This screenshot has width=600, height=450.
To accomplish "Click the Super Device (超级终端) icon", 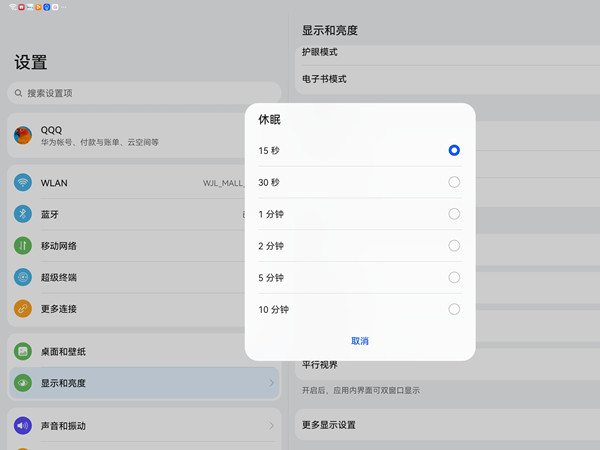I will point(23,277).
